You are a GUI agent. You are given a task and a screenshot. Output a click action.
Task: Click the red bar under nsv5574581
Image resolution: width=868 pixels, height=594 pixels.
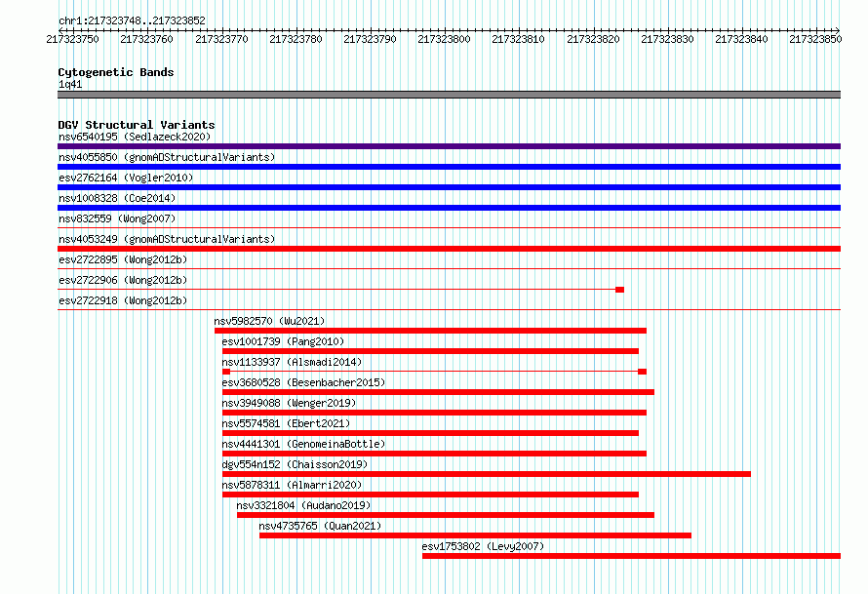(x=431, y=433)
